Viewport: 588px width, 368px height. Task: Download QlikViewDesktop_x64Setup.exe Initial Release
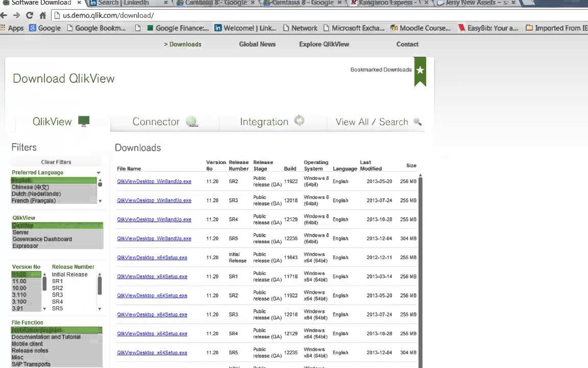click(152, 258)
